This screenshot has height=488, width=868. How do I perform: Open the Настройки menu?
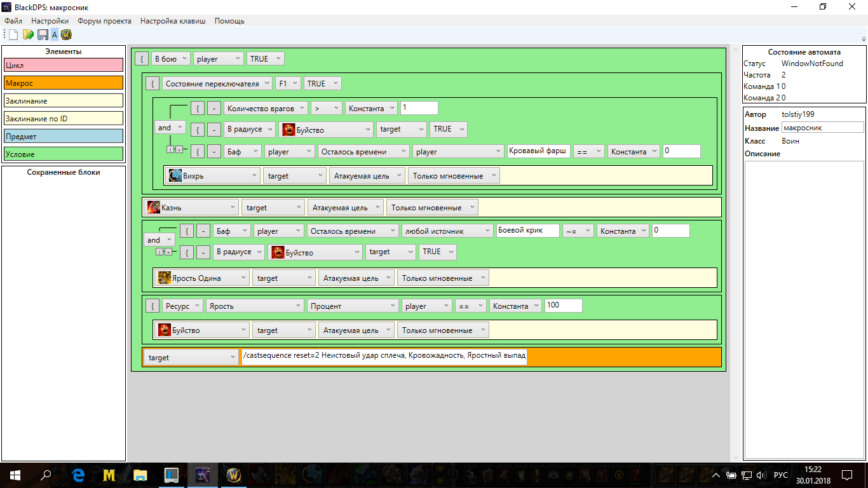point(50,21)
